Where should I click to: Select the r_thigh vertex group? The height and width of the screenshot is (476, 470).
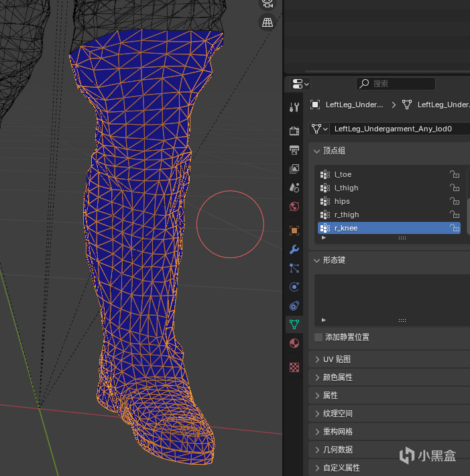tap(347, 215)
